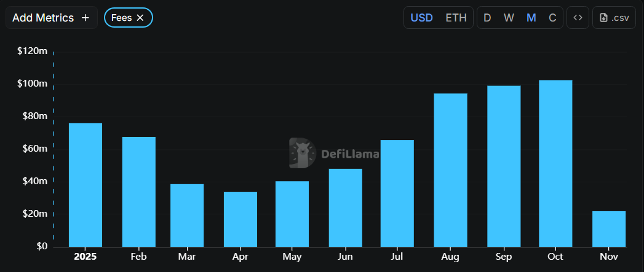Switch denomination to ETH
Image resolution: width=644 pixels, height=272 pixels.
(456, 18)
